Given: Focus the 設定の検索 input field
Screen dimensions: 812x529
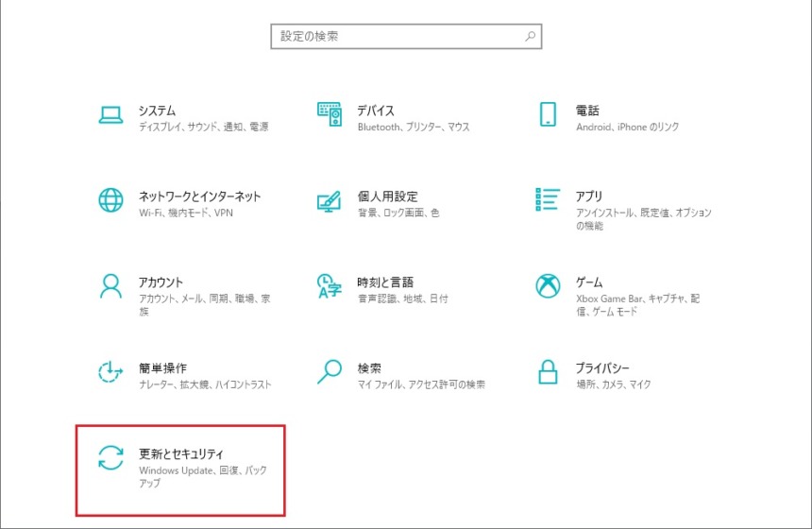Looking at the screenshot, I should click(406, 36).
